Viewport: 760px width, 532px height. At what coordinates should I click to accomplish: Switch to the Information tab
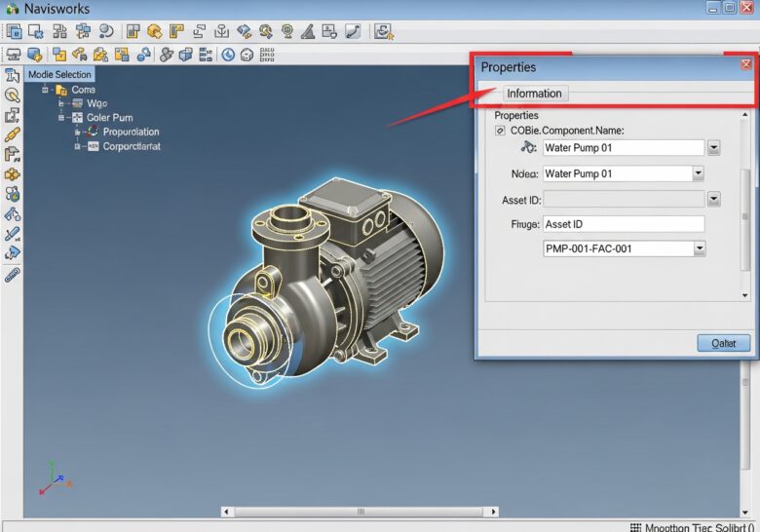[x=534, y=94]
